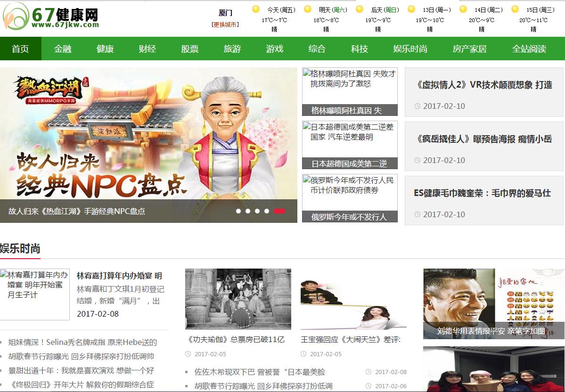The width and height of the screenshot is (565, 392).
Task: Open 姐妹情深！Selina秀名牌戒指 article
Action: click(82, 342)
